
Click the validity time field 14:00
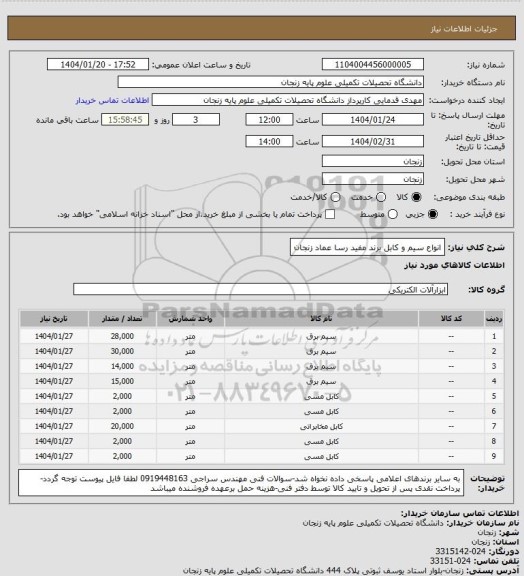coord(269,141)
